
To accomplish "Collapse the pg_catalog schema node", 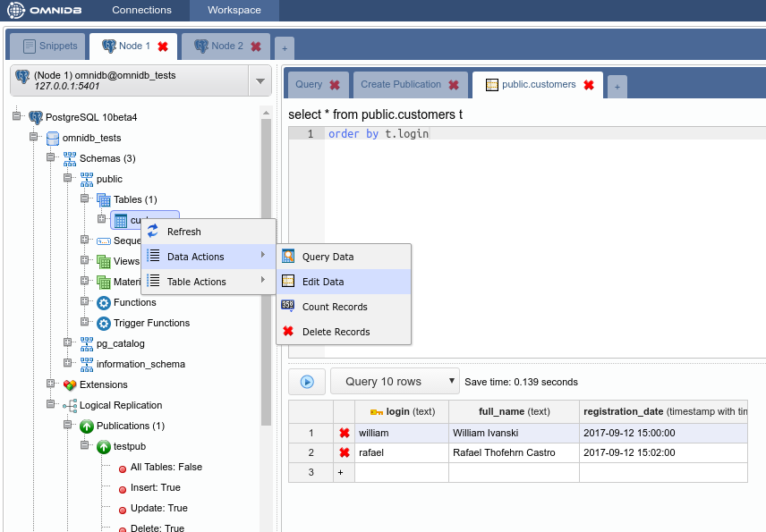I will pyautogui.click(x=68, y=343).
